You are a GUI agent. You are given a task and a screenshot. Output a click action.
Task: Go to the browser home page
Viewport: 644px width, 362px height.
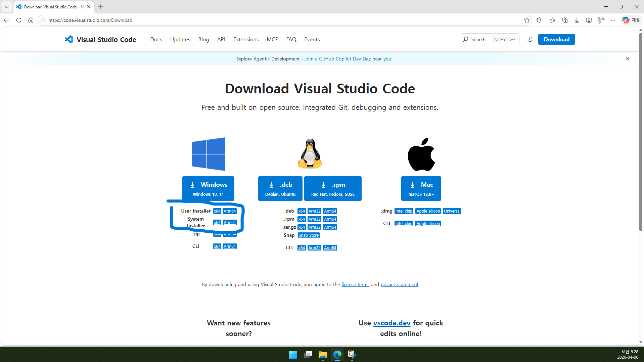coord(31,20)
